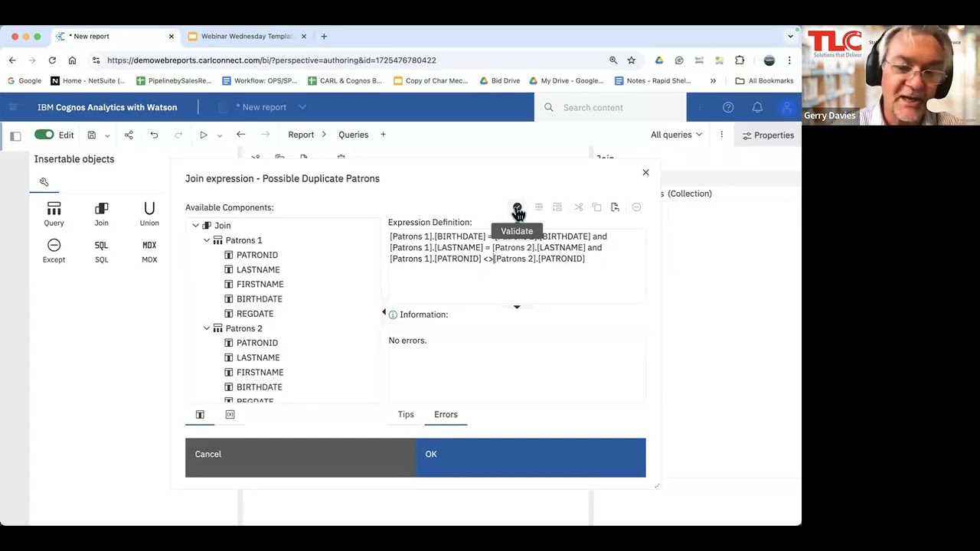The image size is (980, 551).
Task: Close the Join expression dialog
Action: click(x=645, y=172)
